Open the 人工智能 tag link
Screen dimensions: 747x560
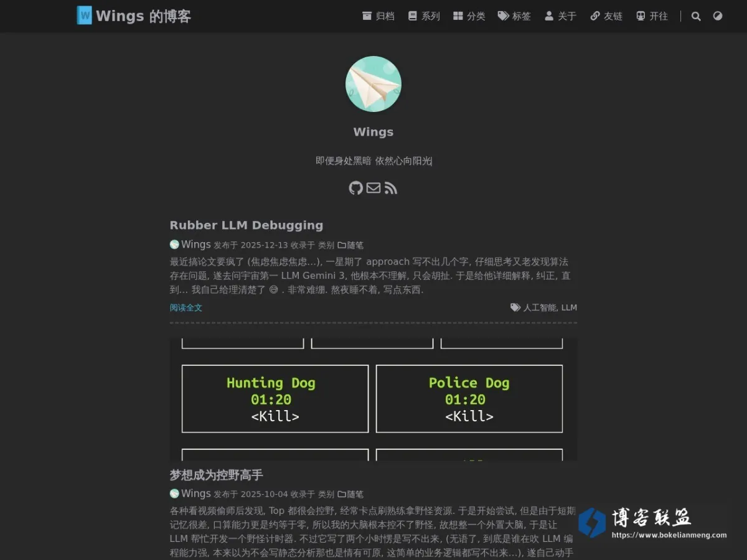[540, 307]
